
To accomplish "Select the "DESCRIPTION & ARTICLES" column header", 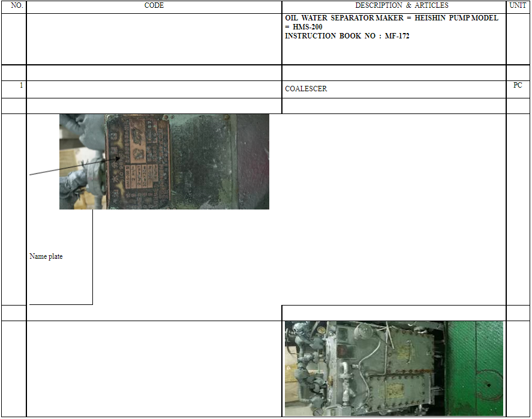I will click(x=393, y=5).
